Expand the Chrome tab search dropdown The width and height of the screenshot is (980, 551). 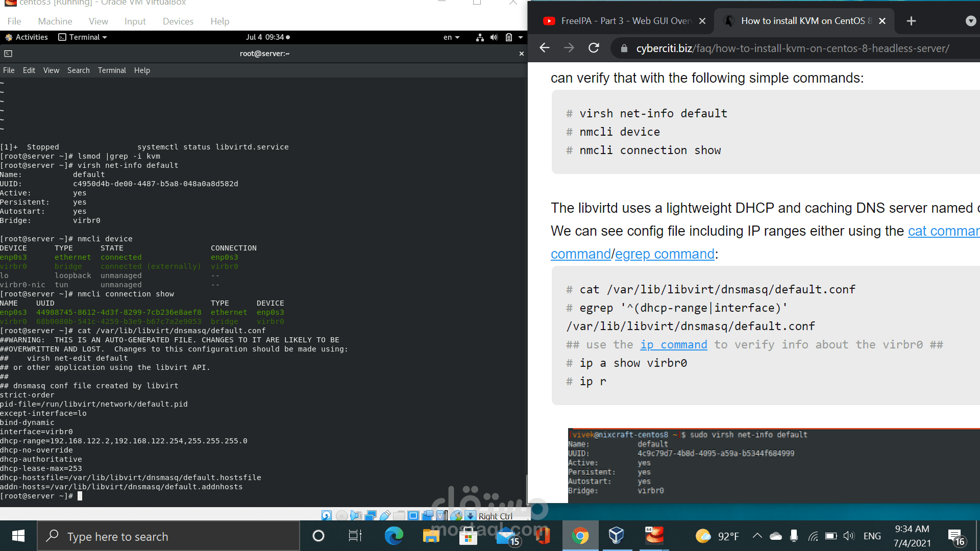971,21
